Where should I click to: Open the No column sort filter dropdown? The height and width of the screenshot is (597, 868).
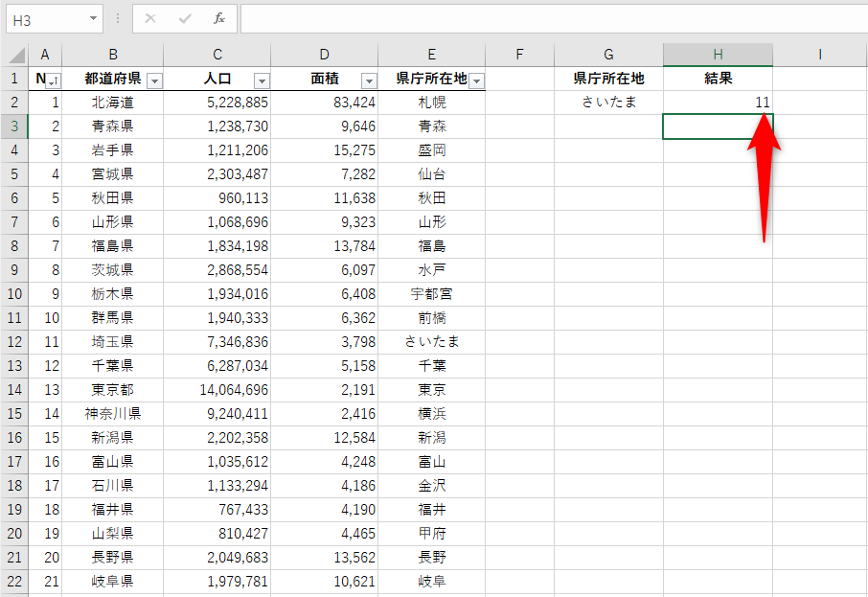(53, 81)
